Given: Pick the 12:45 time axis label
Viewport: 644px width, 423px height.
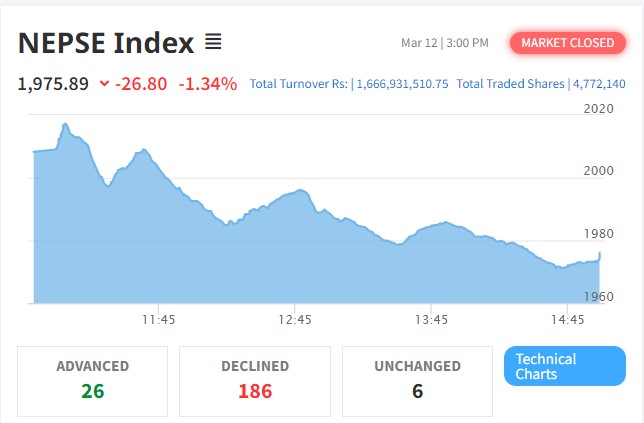Looking at the screenshot, I should 296,320.
